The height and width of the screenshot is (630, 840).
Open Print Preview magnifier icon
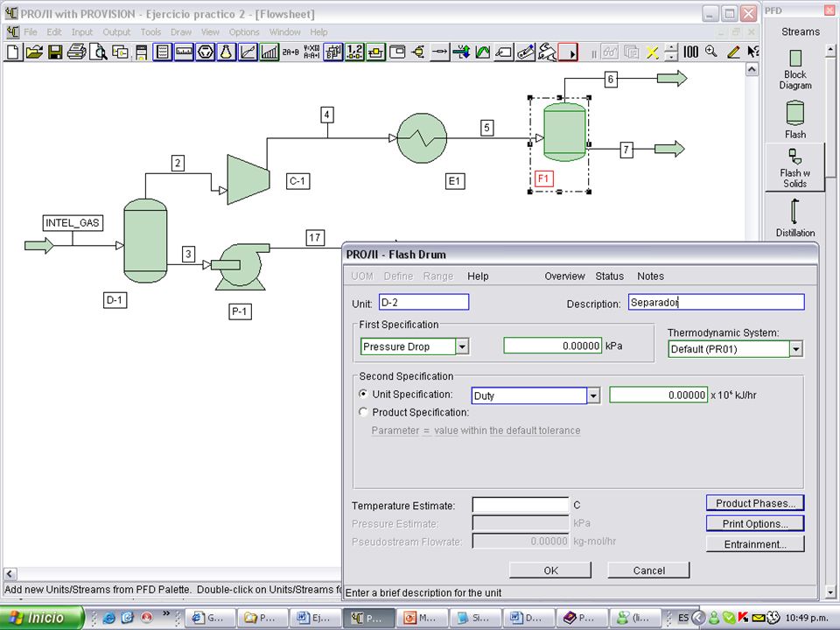(98, 52)
